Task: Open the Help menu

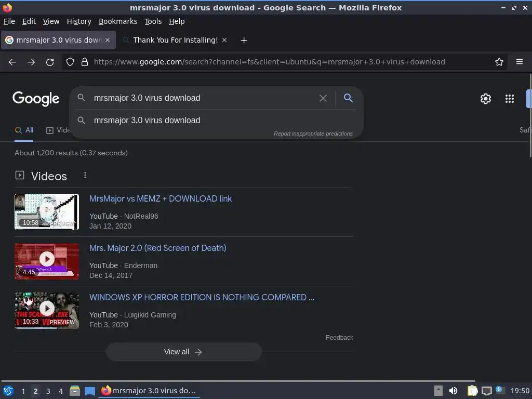Action: pyautogui.click(x=177, y=21)
